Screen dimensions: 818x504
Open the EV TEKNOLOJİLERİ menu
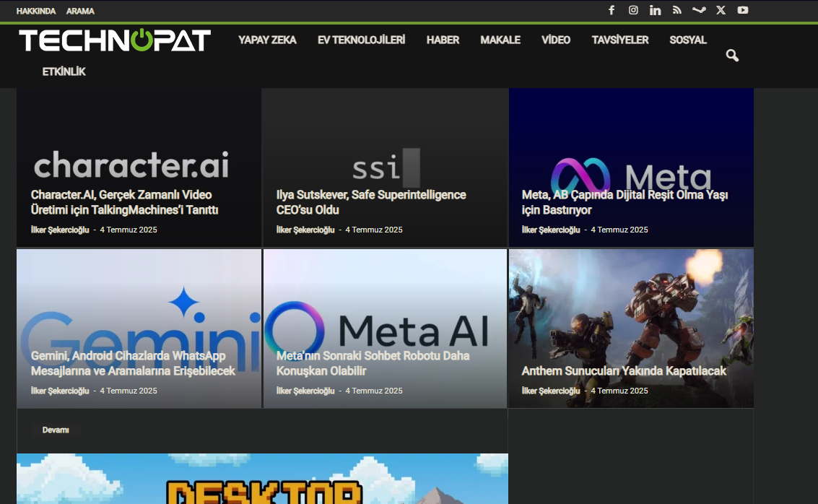point(361,40)
